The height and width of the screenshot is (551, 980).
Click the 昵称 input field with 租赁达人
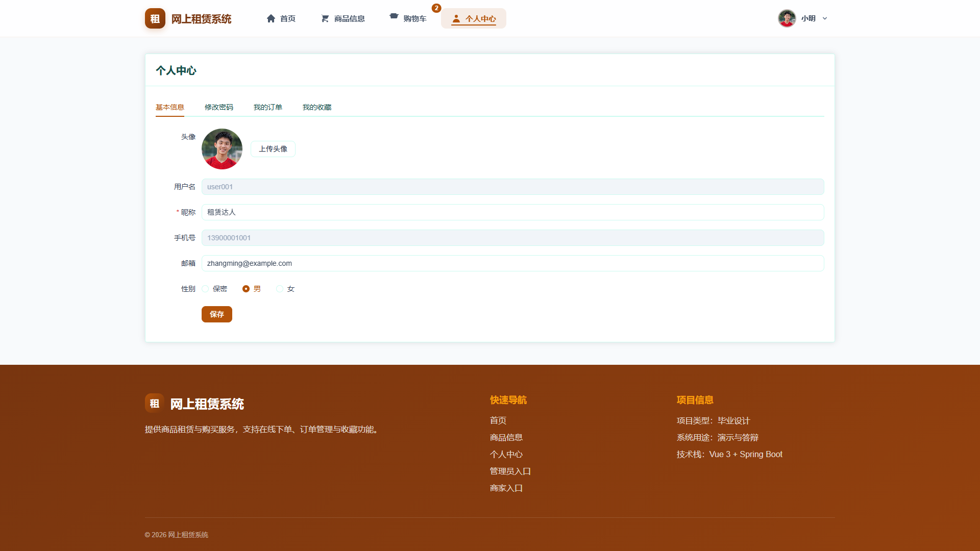pos(513,212)
